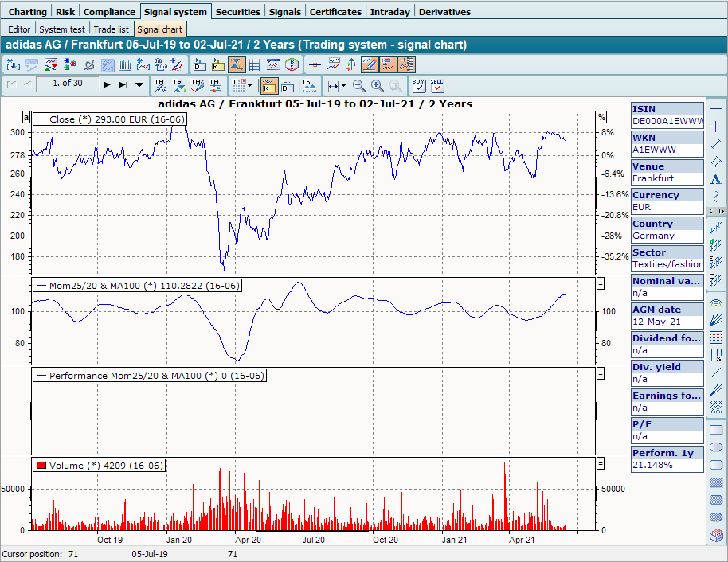
Task: Toggle the BUY signals checkbox button
Action: click(x=419, y=85)
